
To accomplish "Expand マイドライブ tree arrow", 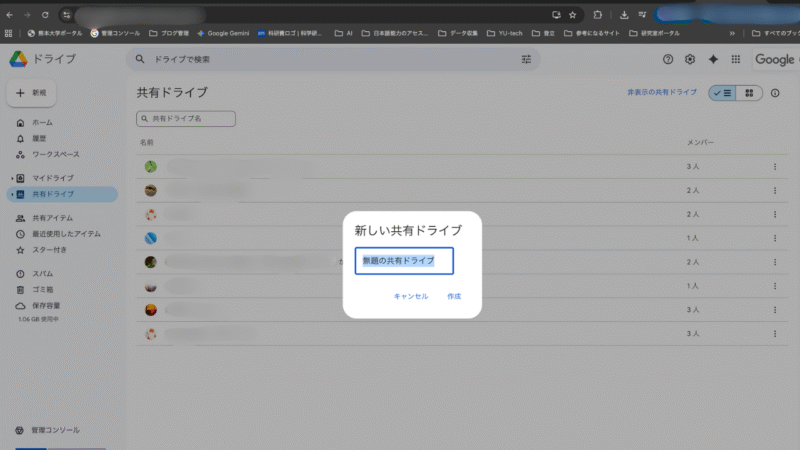I will pos(10,178).
